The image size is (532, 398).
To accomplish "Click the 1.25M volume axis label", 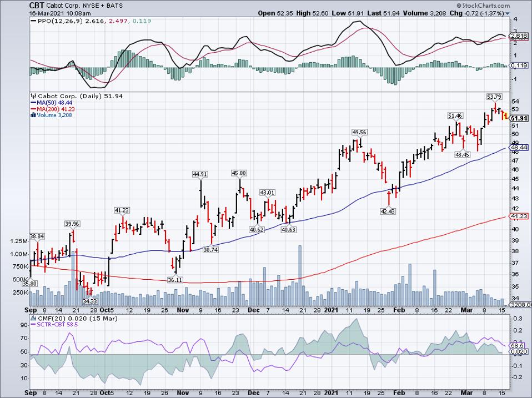I will pyautogui.click(x=19, y=241).
